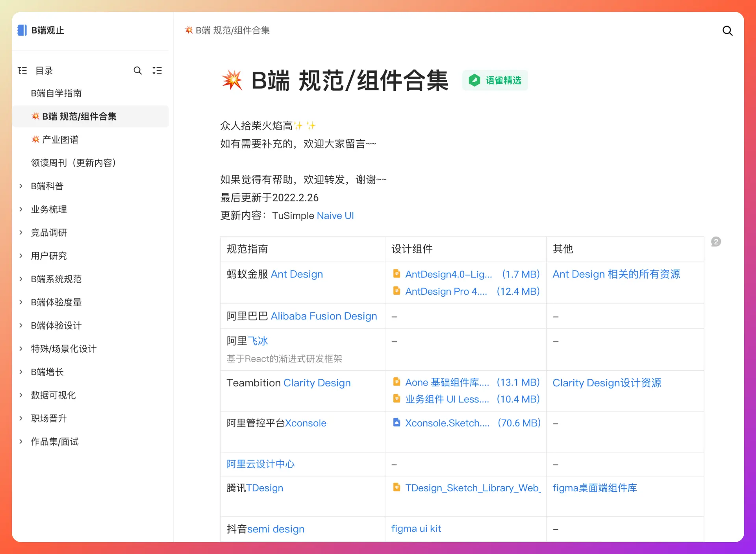Click the breadcrumb B端 规范/组件合集 title
756x554 pixels.
[232, 30]
